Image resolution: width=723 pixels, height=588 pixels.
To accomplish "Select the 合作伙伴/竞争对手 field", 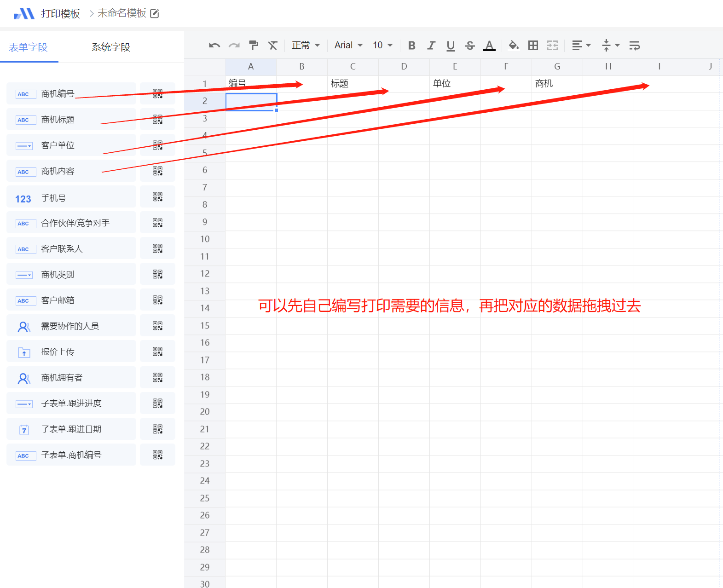I will (x=71, y=223).
